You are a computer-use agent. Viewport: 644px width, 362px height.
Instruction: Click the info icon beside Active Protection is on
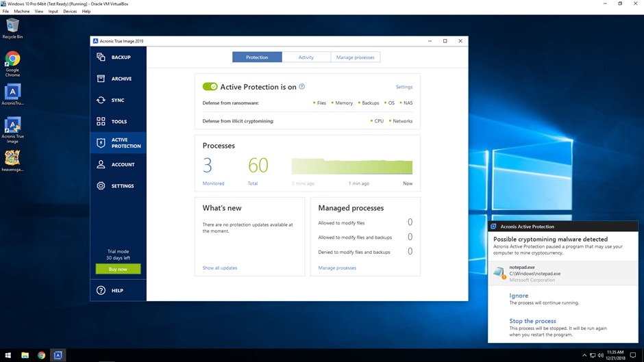coord(302,87)
